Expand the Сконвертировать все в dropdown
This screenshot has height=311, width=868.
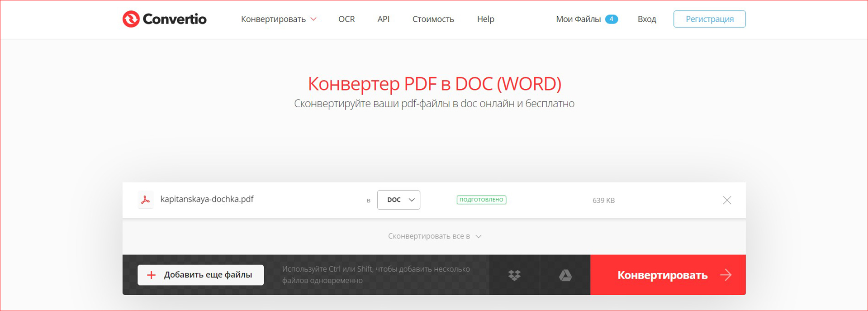point(434,236)
